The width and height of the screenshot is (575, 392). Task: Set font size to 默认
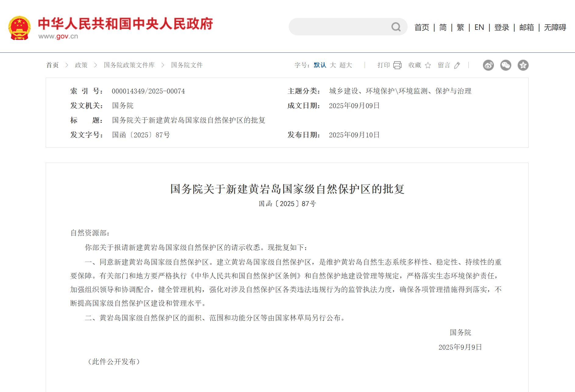pyautogui.click(x=320, y=65)
